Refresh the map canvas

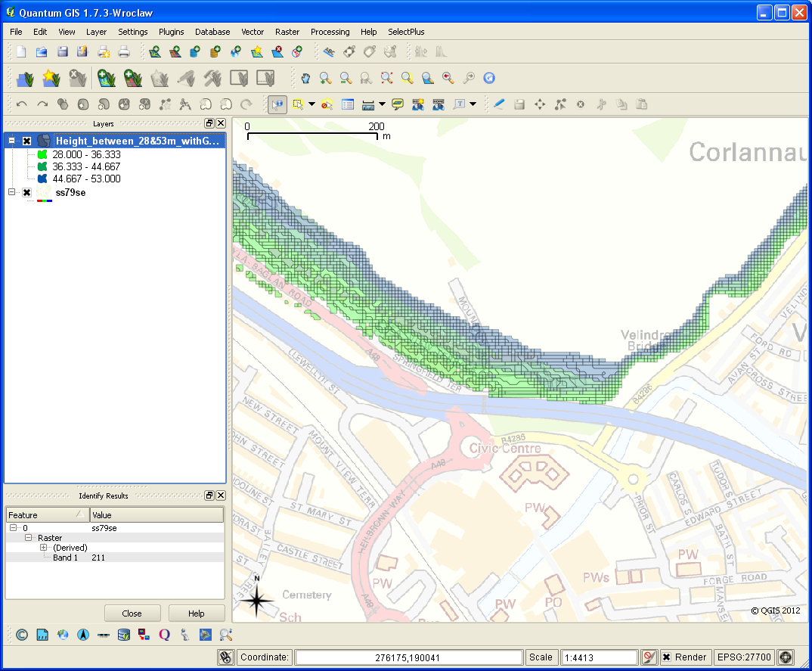tap(488, 78)
